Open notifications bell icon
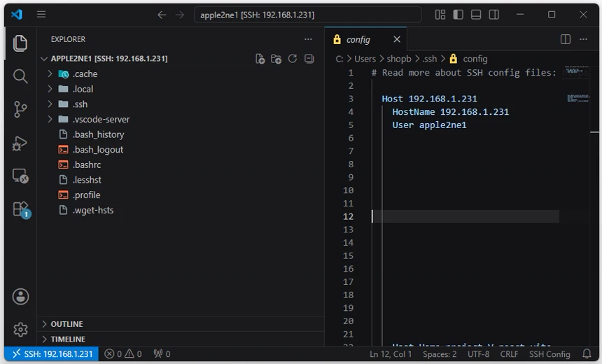Image resolution: width=602 pixels, height=364 pixels. click(x=587, y=353)
